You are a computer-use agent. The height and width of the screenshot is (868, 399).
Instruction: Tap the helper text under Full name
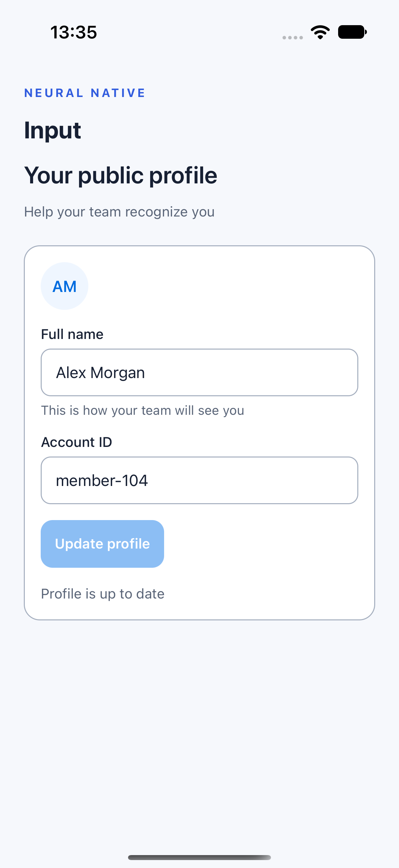tap(142, 411)
